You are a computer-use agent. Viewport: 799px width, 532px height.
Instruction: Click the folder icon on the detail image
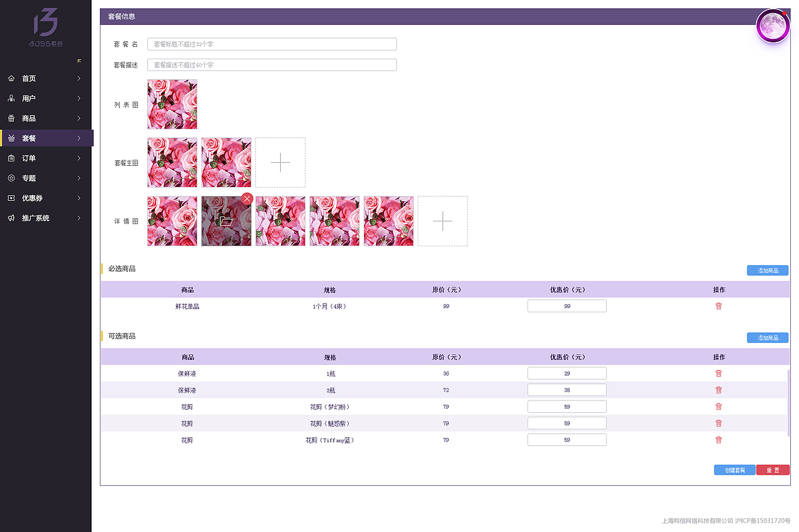[226, 221]
